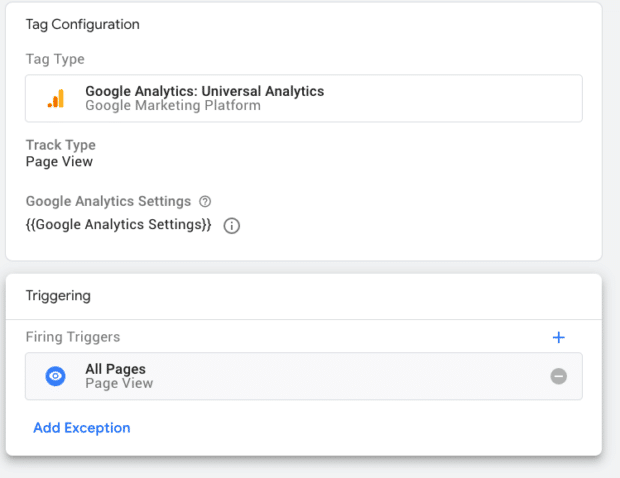The width and height of the screenshot is (620, 478).
Task: Select the Tag Configuration heading
Action: 82,24
